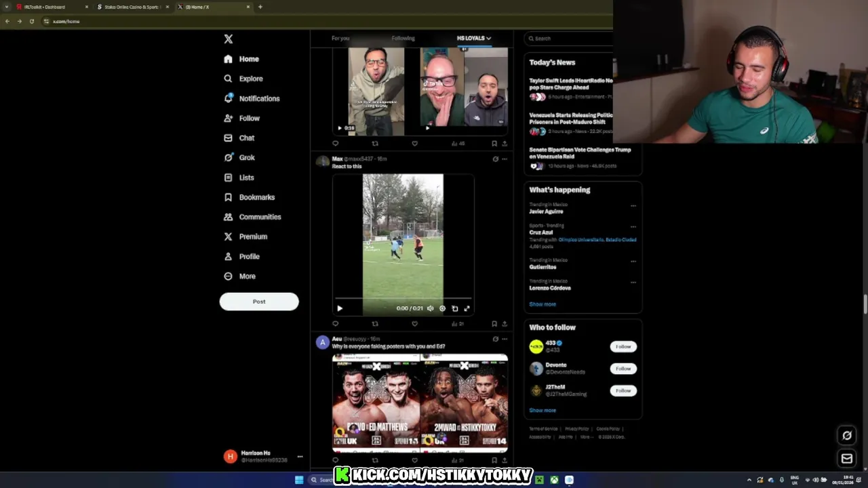Screen dimensions: 868x488
Task: Open Senate Bipartisan Vote news story
Action: (x=583, y=157)
